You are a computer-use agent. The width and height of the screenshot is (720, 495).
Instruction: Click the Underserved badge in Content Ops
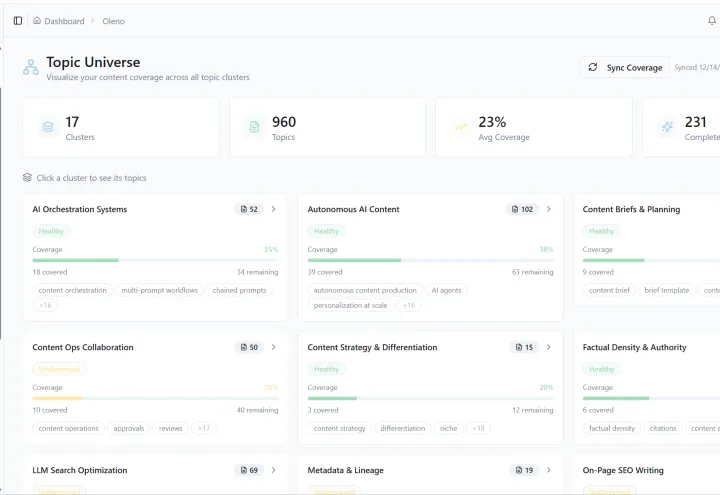click(59, 369)
